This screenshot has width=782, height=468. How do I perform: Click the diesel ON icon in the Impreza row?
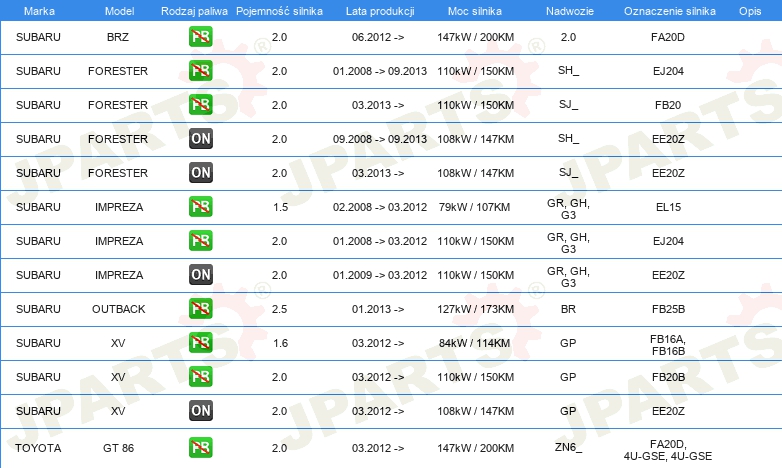[200, 274]
